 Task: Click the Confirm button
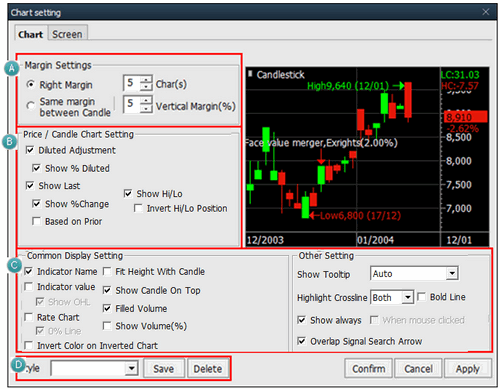[369, 369]
